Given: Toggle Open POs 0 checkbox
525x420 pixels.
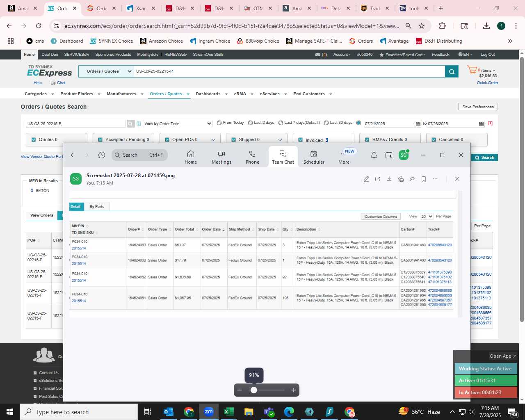Looking at the screenshot, I should pos(167,139).
